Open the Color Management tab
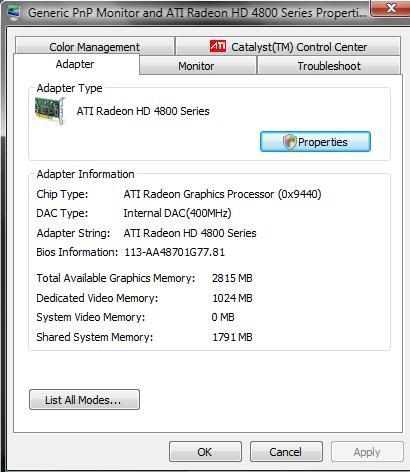Image resolution: width=410 pixels, height=472 pixels. [95, 46]
